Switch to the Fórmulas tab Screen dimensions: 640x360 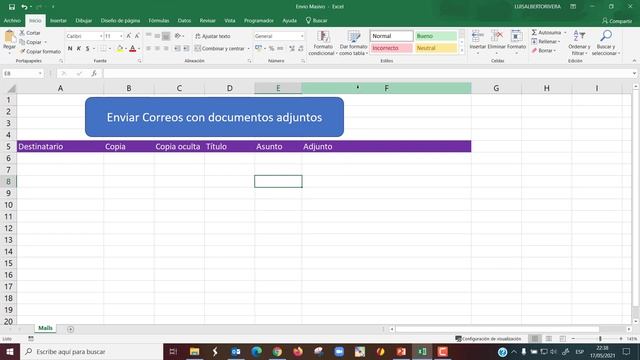click(x=159, y=20)
